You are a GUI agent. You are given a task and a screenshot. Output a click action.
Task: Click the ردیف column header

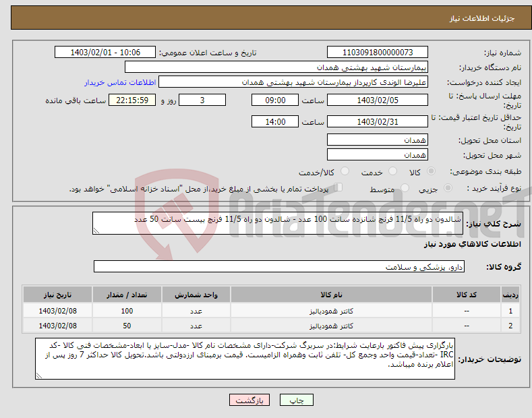click(x=510, y=295)
